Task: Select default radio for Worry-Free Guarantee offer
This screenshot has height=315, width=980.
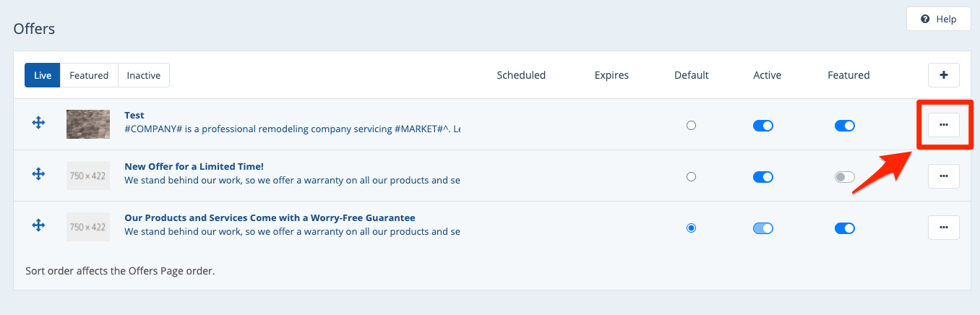Action: tap(691, 228)
